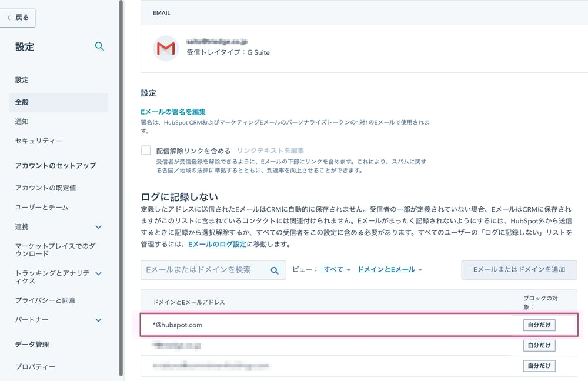This screenshot has width=588, height=381.
Task: Open セキュリティー settings menu item
Action: 39,141
